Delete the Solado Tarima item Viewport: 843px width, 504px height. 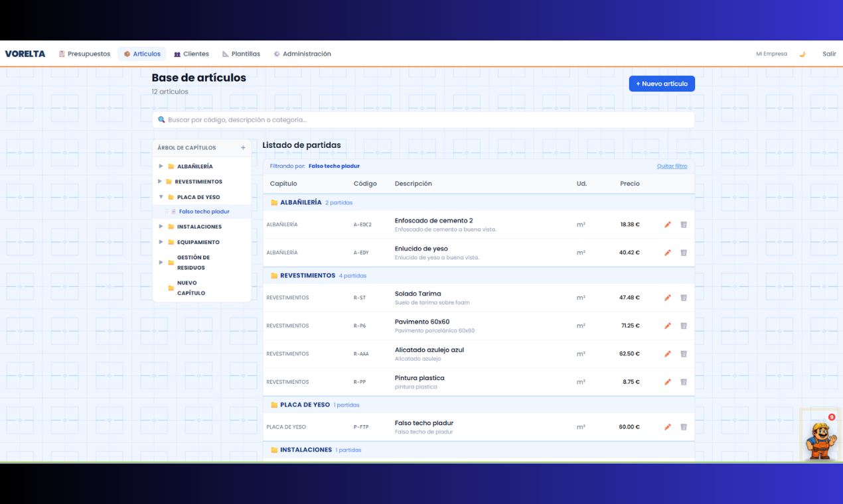click(684, 298)
